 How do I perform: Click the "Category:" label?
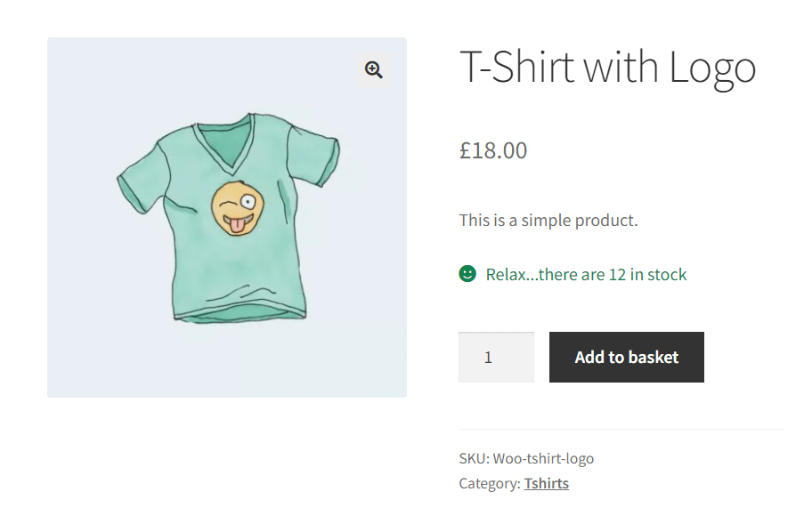[488, 483]
